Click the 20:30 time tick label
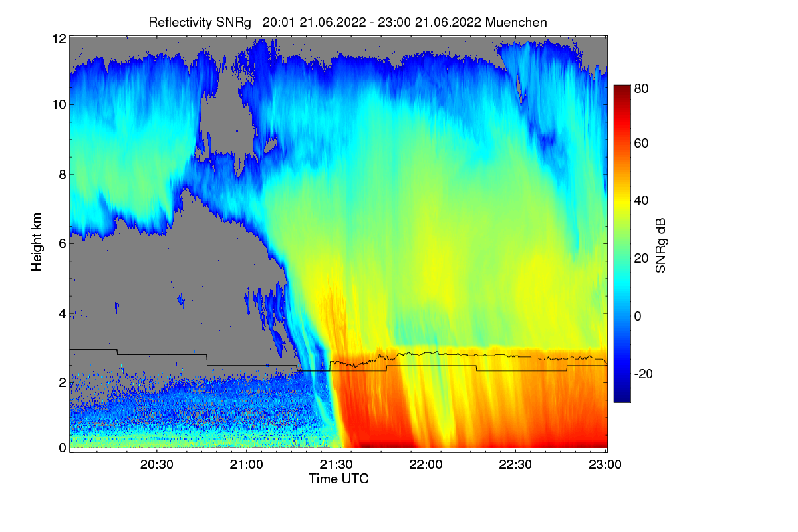Screen dimensions: 798x532 click(157, 465)
